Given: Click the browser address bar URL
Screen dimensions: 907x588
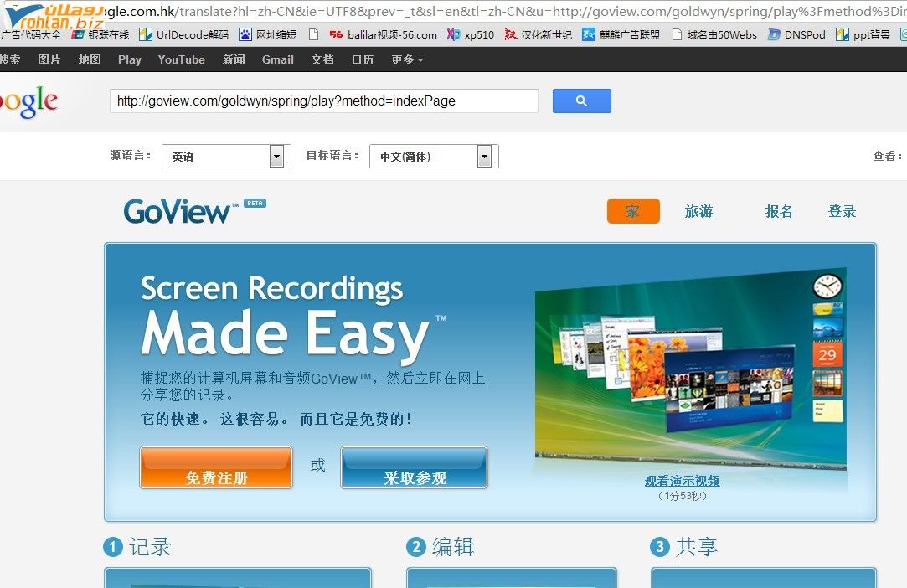Looking at the screenshot, I should 503,11.
